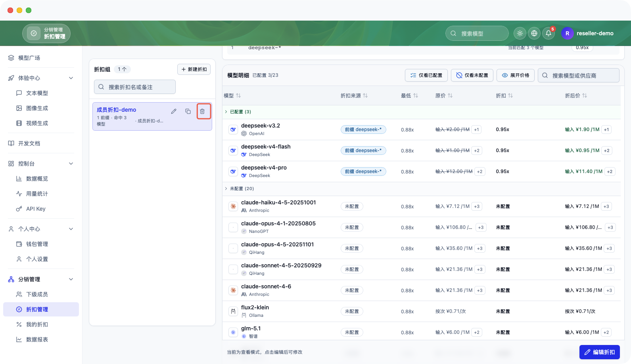Screen dimensions: 631x364
Task: Click 前缀 deepseek-* tag in deepseek-v3.2 row
Action: tap(363, 130)
